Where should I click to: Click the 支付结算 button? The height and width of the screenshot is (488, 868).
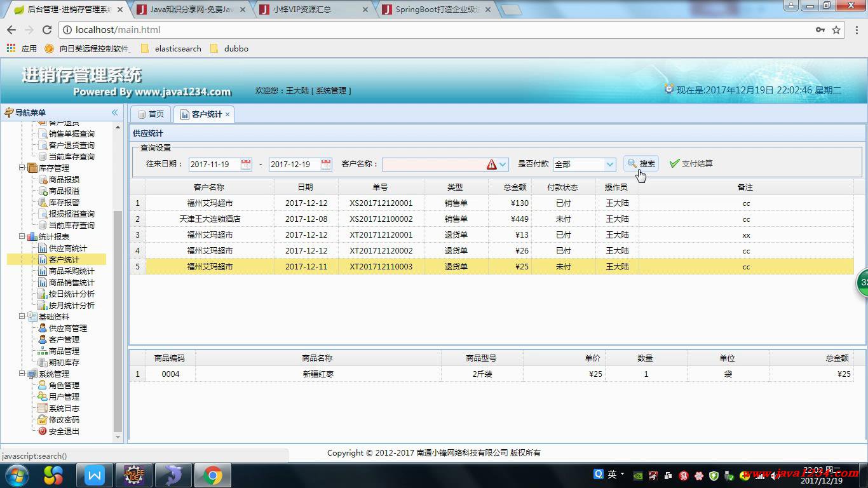pyautogui.click(x=691, y=164)
